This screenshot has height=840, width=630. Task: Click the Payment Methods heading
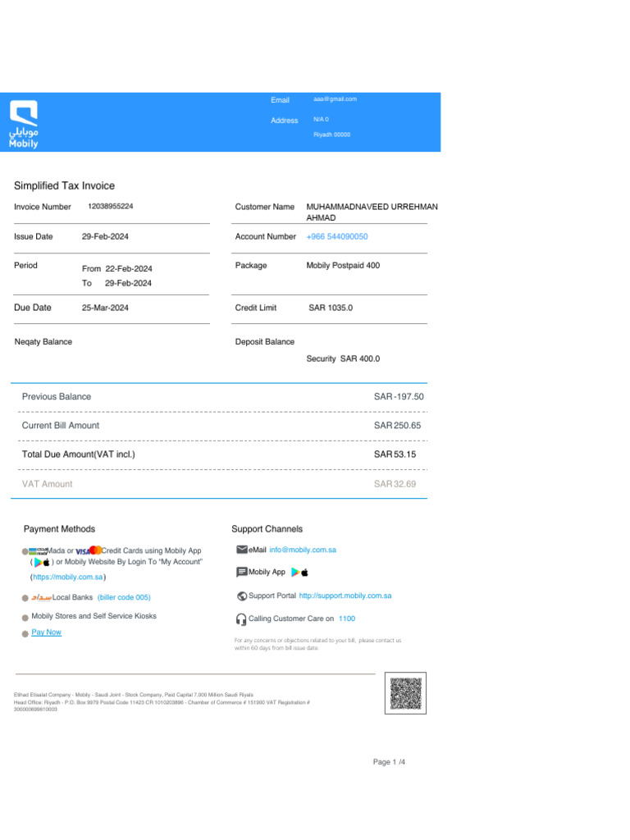tap(59, 529)
